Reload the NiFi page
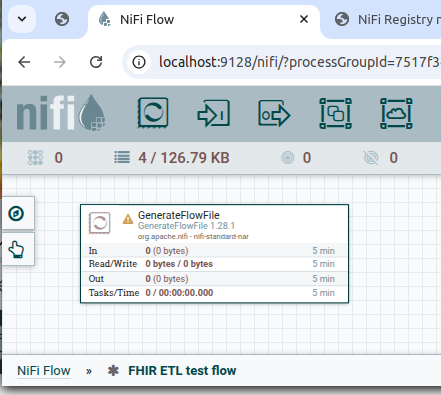 pyautogui.click(x=96, y=62)
